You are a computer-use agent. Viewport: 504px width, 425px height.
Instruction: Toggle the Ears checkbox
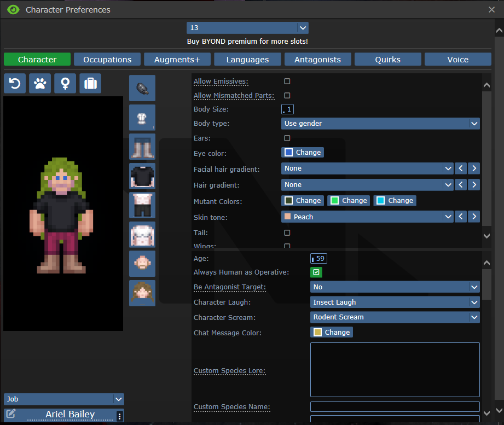tap(287, 138)
